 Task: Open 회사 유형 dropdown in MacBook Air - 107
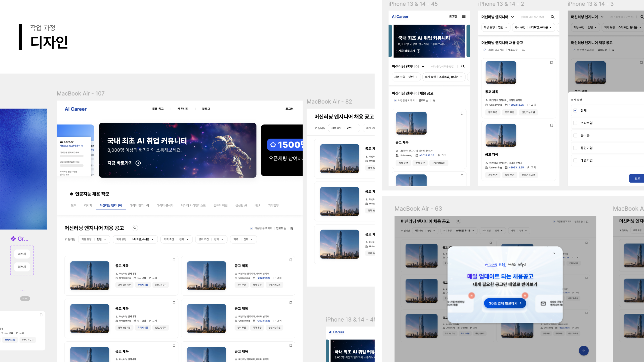coord(135,239)
